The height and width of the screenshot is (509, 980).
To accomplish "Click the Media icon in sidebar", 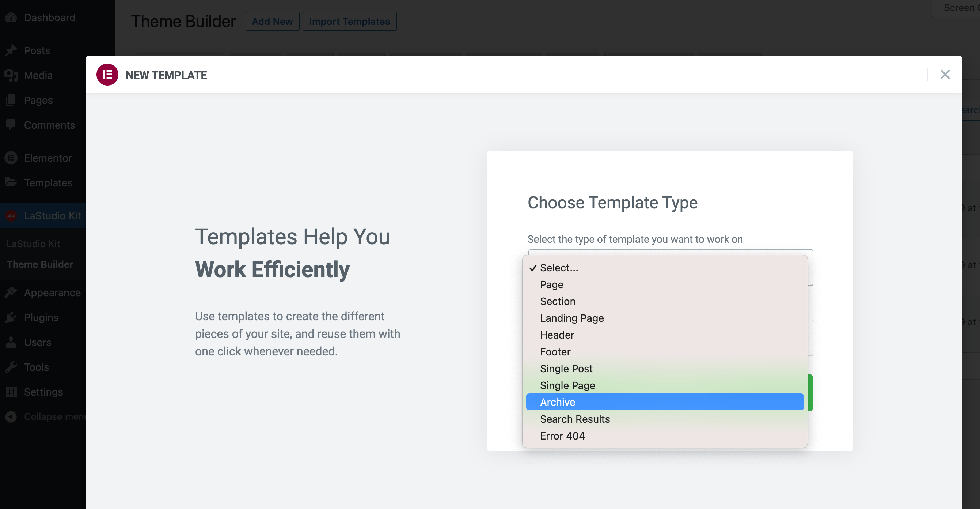I will (11, 75).
